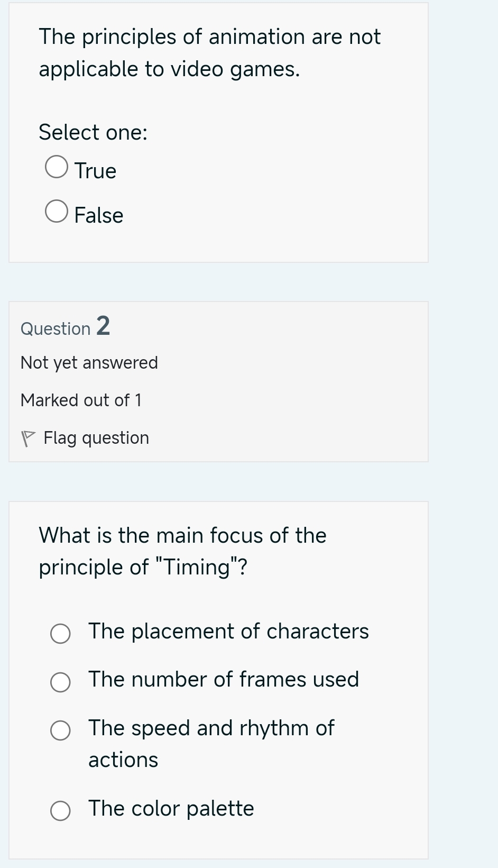The image size is (498, 868).
Task: Click the Question 2 information box
Action: point(218,381)
